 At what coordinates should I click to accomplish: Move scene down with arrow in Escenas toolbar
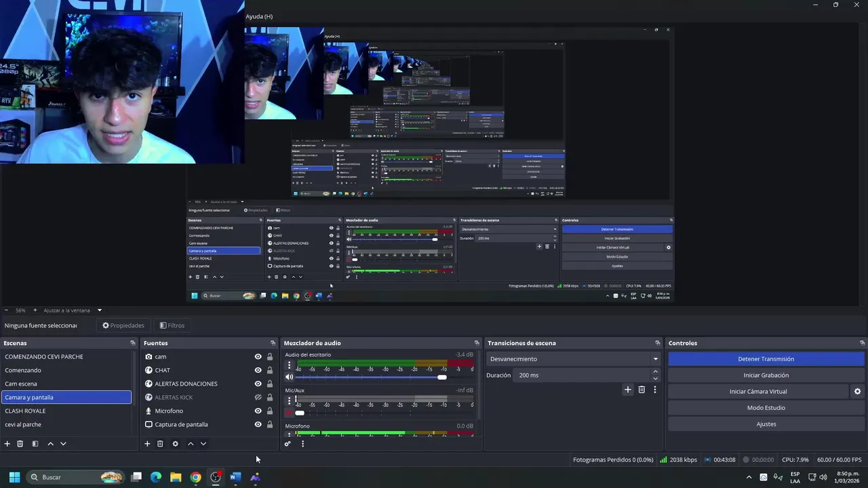(x=63, y=444)
